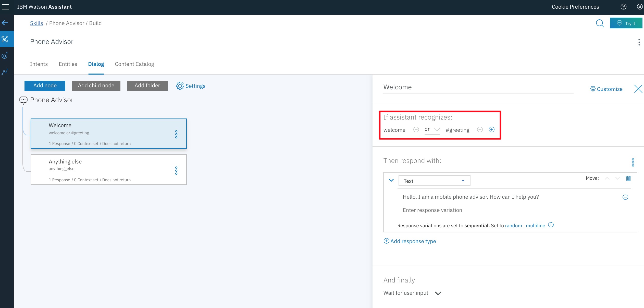Viewport: 644px width, 308px height.
Task: Click the analytics graph sidebar icon
Action: (5, 72)
